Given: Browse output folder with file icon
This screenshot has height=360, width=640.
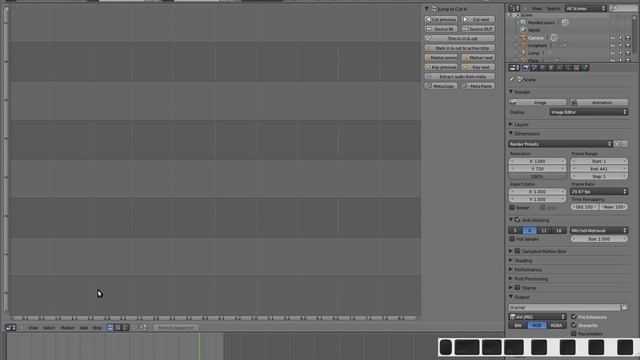Looking at the screenshot, I should [x=624, y=307].
